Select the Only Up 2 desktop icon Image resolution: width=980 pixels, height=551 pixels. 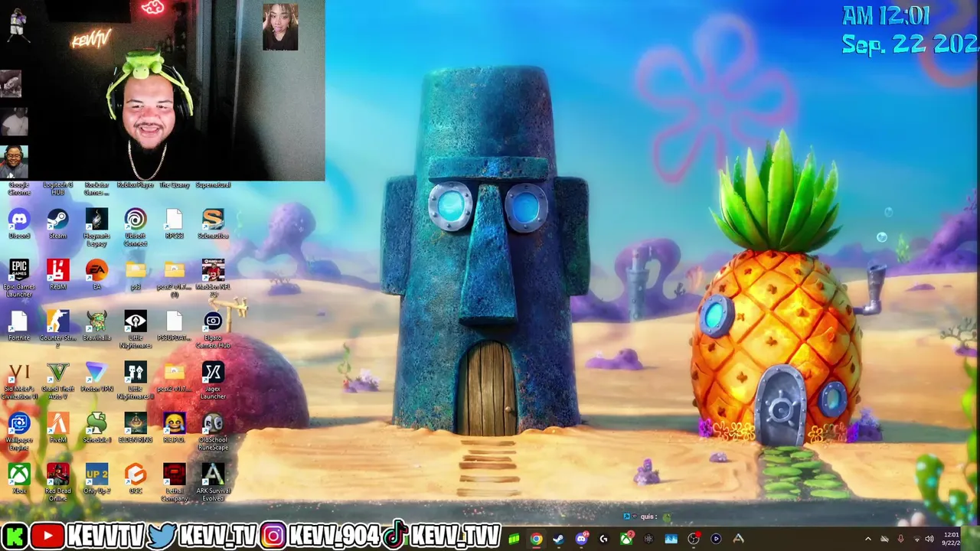pyautogui.click(x=96, y=480)
